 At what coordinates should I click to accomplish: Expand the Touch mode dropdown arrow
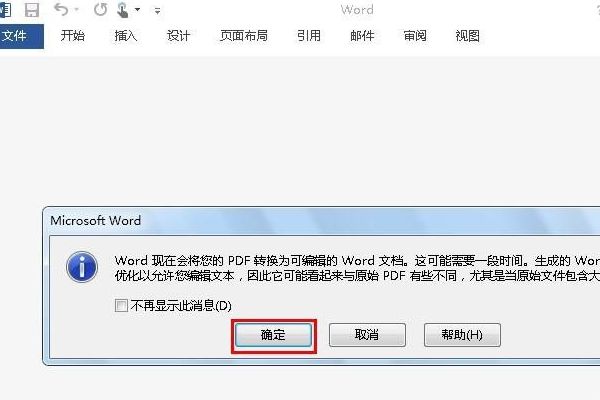(137, 10)
